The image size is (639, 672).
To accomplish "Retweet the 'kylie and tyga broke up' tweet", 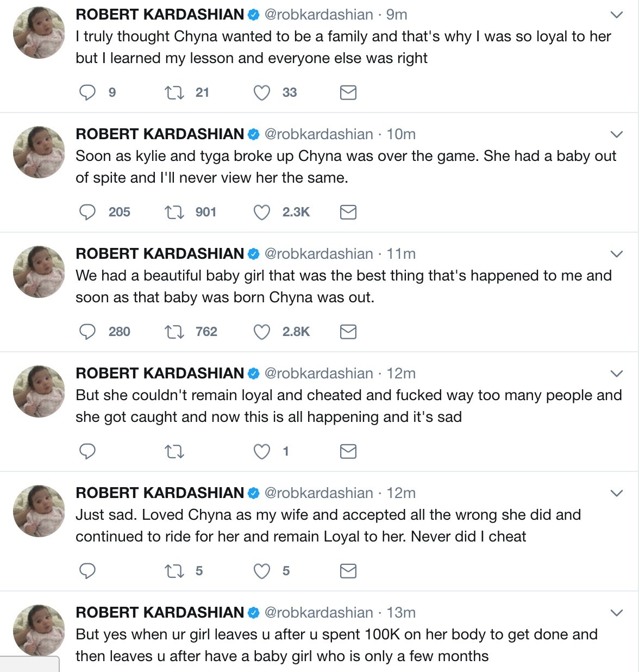I will pos(174,212).
